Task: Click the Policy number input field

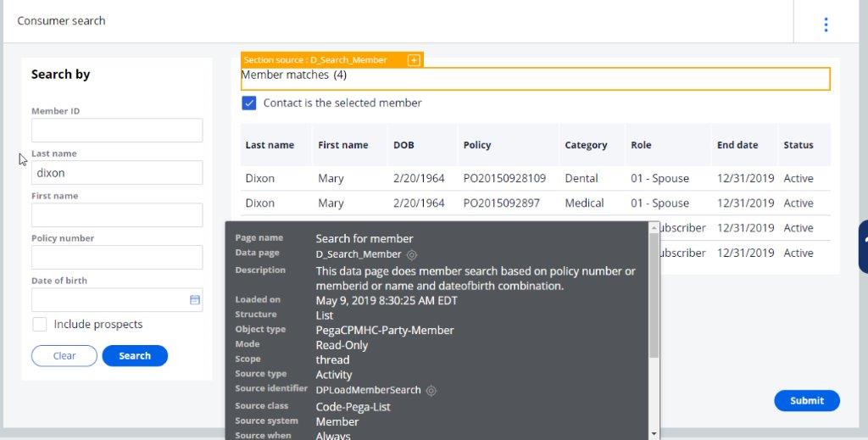Action: pyautogui.click(x=117, y=258)
